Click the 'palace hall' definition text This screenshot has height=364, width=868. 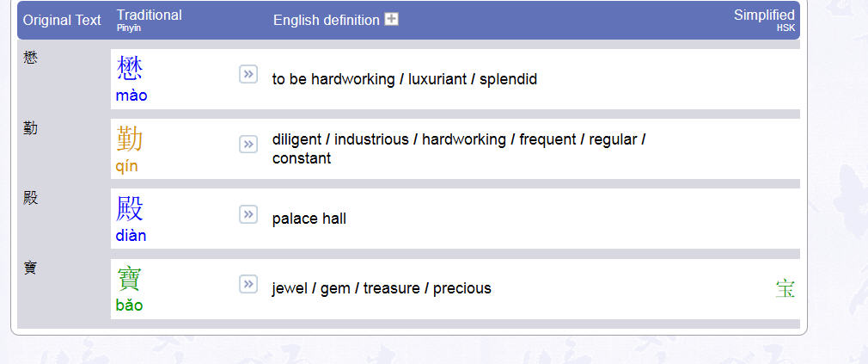click(309, 219)
